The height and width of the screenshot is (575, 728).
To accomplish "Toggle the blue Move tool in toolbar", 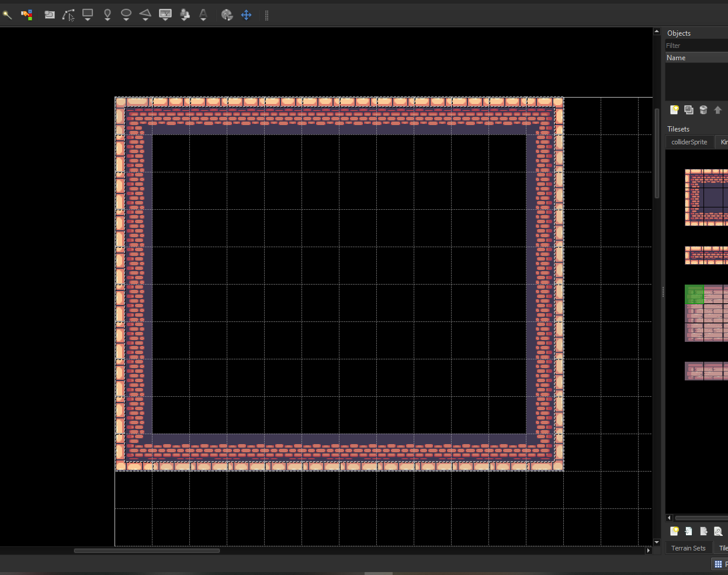I will point(246,15).
